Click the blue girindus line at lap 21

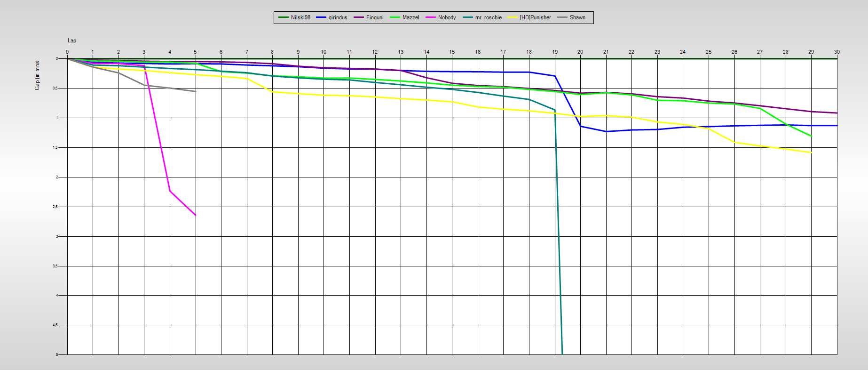[606, 131]
